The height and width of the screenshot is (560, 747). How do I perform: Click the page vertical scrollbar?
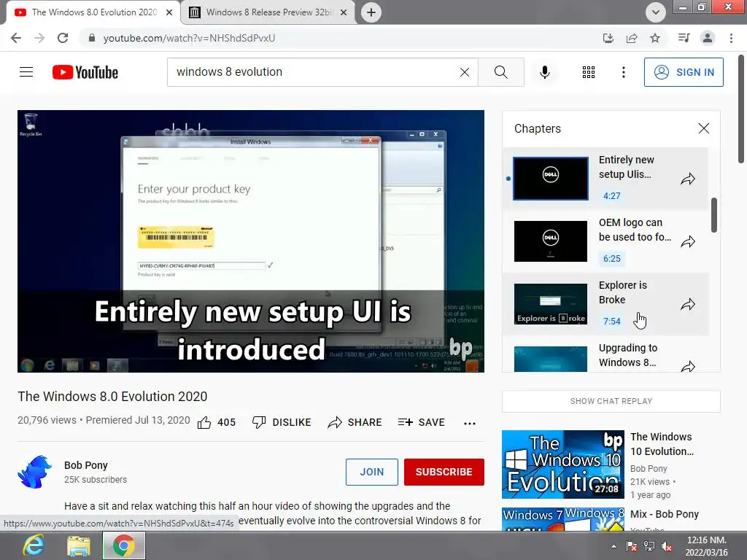(x=742, y=109)
